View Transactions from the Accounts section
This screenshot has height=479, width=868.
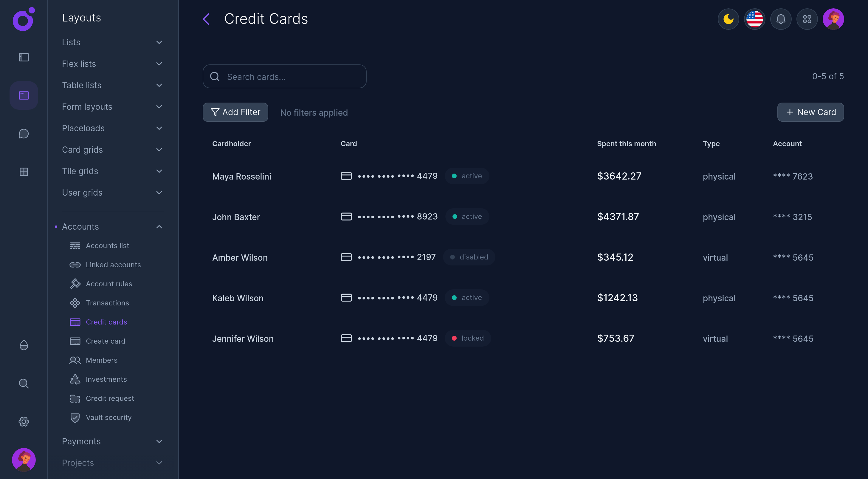[107, 303]
